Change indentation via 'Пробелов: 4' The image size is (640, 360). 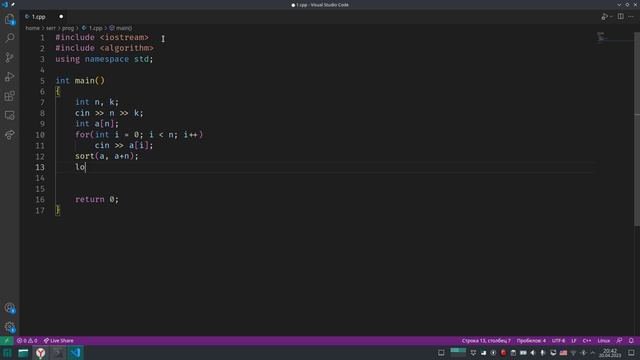531,340
